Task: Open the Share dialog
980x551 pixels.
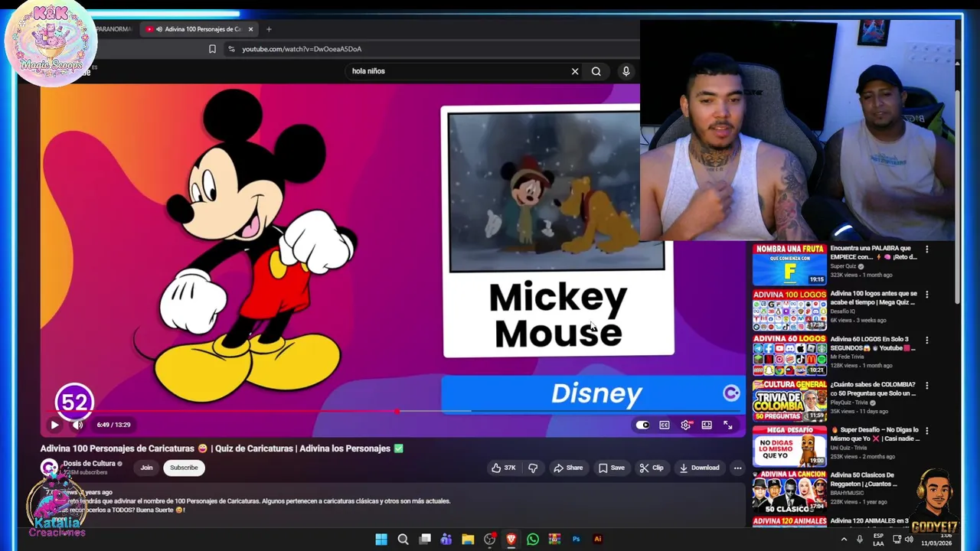Action: point(568,468)
